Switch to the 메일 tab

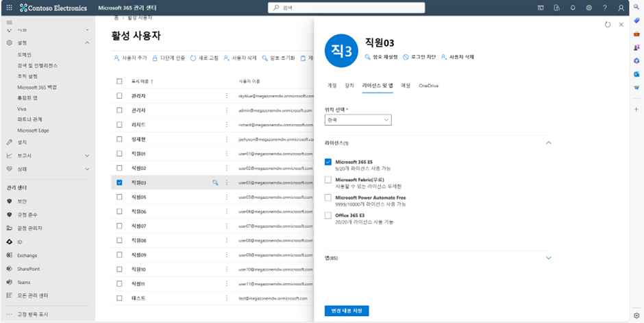(x=406, y=86)
